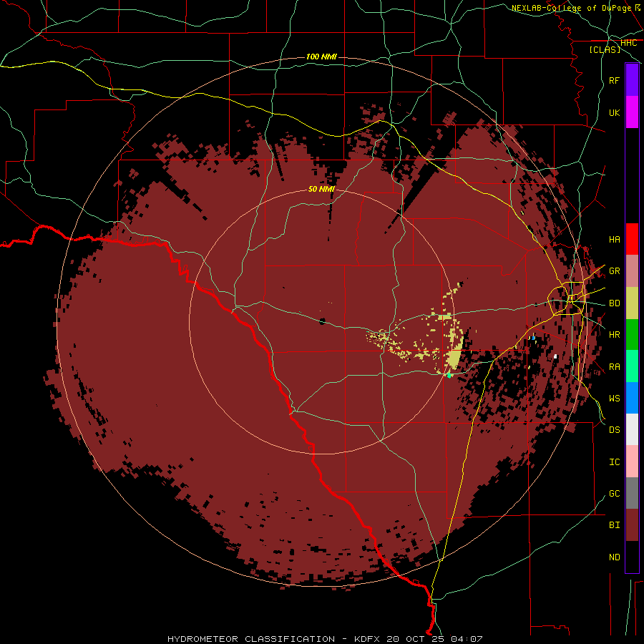Click the "RF" legend label
Image resolution: width=644 pixels, height=644 pixels.
pos(614,80)
